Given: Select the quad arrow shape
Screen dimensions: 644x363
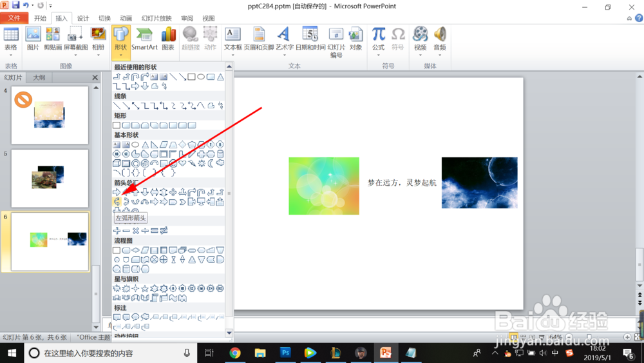Looking at the screenshot, I should (173, 192).
